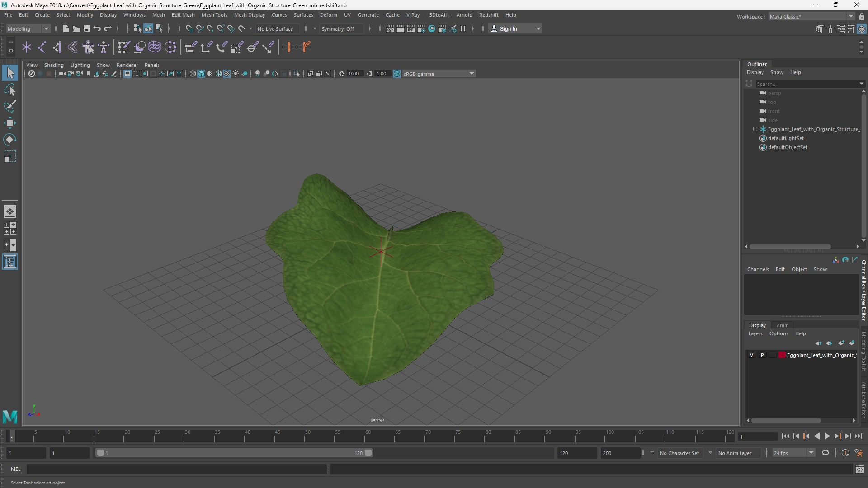Viewport: 868px width, 488px height.
Task: Switch to the Anim layer tab
Action: [x=782, y=325]
